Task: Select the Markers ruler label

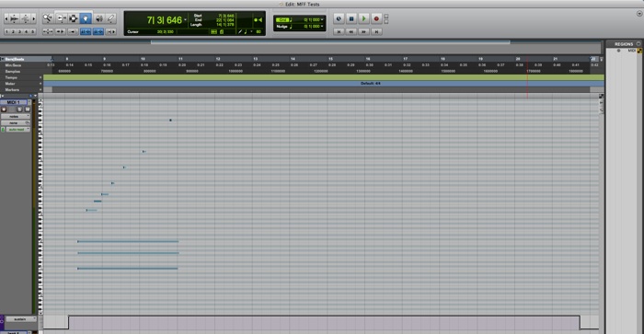Action: click(x=12, y=90)
